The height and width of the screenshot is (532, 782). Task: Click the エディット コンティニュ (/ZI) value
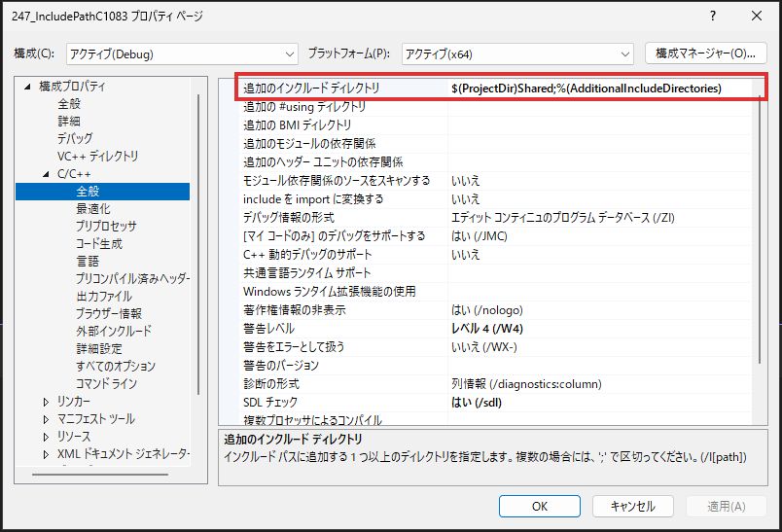tap(562, 218)
